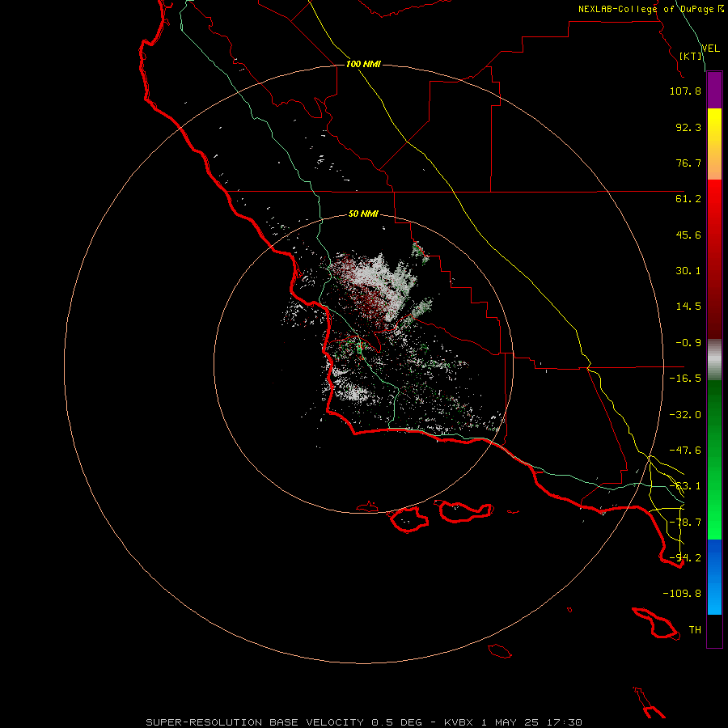This screenshot has height=728, width=728.
Task: Click the [KT] units label
Action: click(x=691, y=56)
